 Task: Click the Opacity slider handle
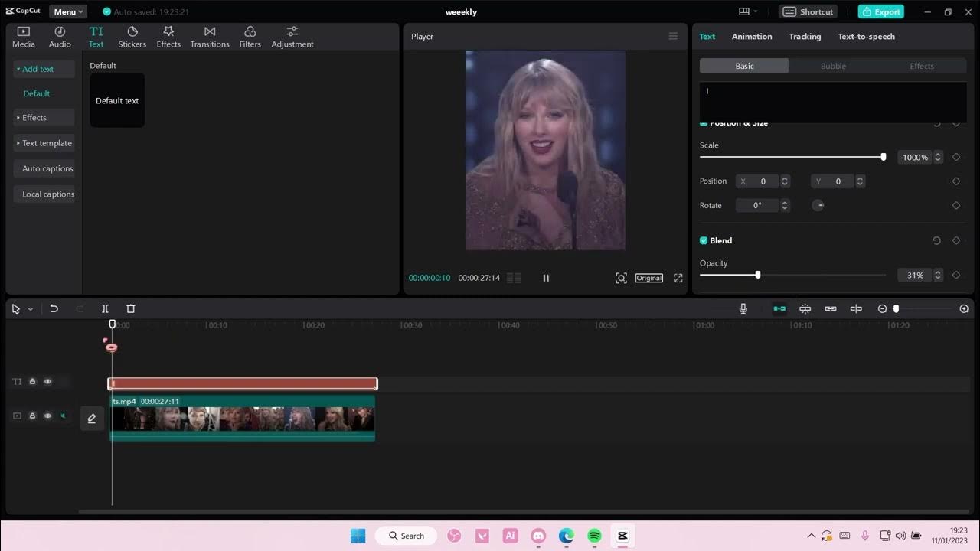758,275
